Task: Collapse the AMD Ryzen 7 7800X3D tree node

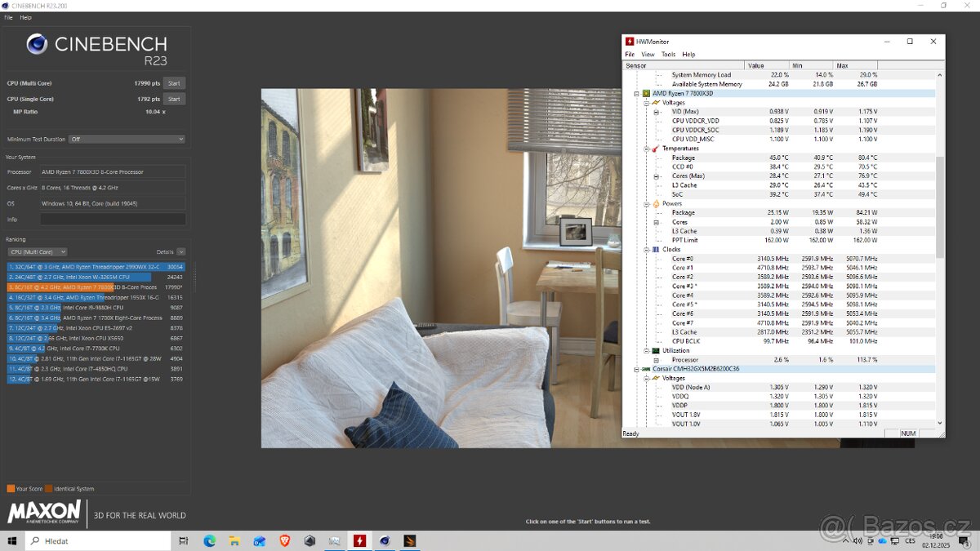Action: point(636,93)
